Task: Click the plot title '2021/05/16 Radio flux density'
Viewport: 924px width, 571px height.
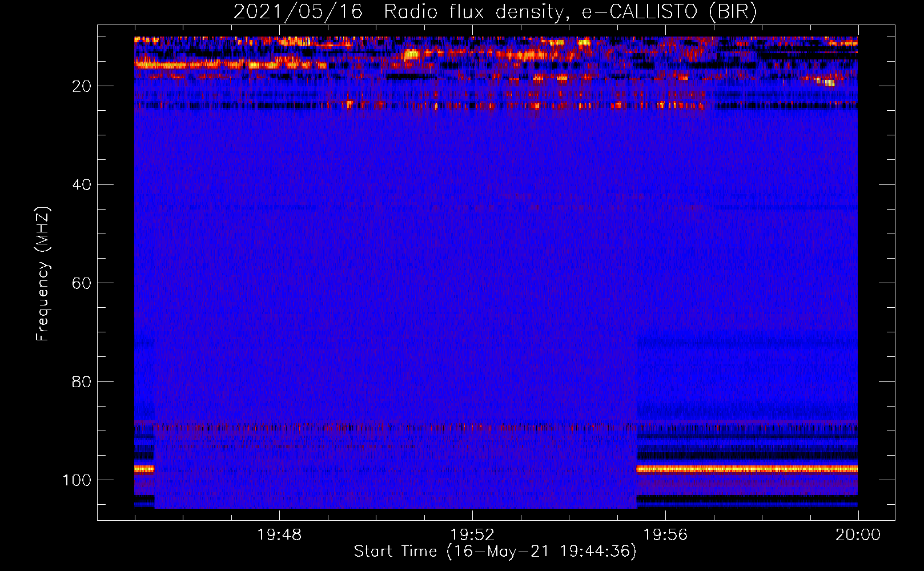Action: point(495,12)
